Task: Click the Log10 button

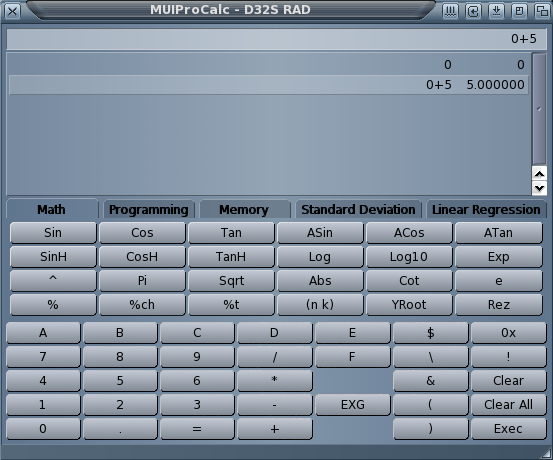Action: coord(409,257)
